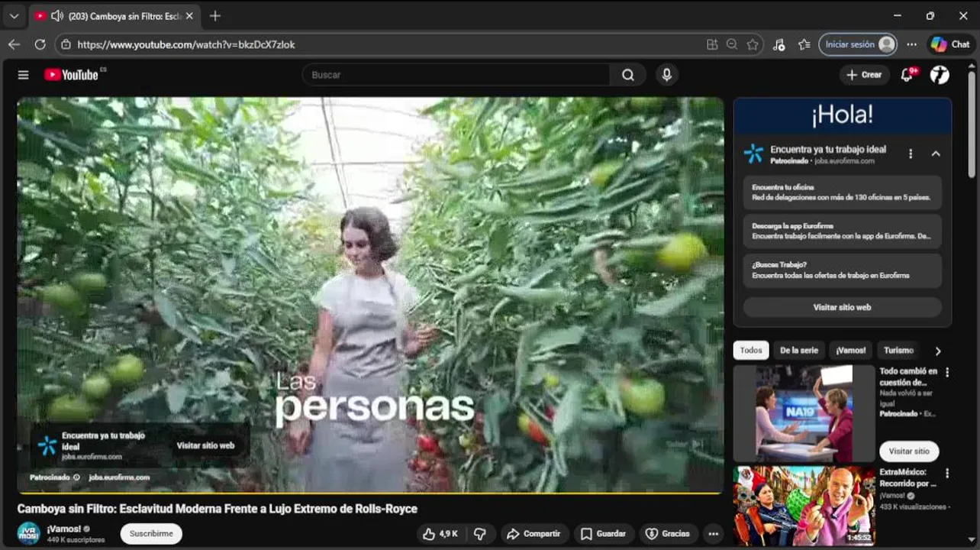Open the ¡Vamos! channel name link

tap(63, 529)
